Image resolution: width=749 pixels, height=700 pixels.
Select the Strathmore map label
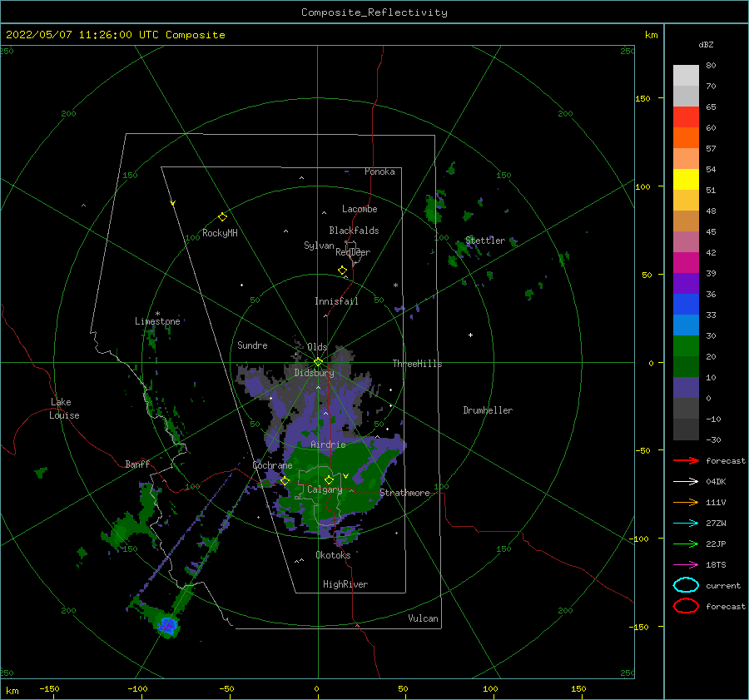pos(404,493)
